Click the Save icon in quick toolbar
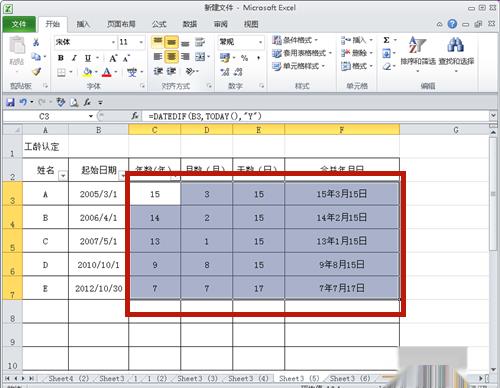This screenshot has height=388, width=500. pyautogui.click(x=10, y=102)
